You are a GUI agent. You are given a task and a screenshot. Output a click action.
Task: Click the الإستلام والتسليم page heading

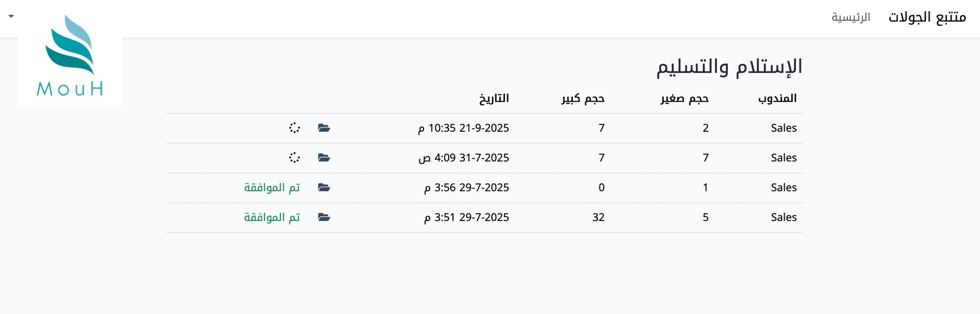click(x=729, y=67)
